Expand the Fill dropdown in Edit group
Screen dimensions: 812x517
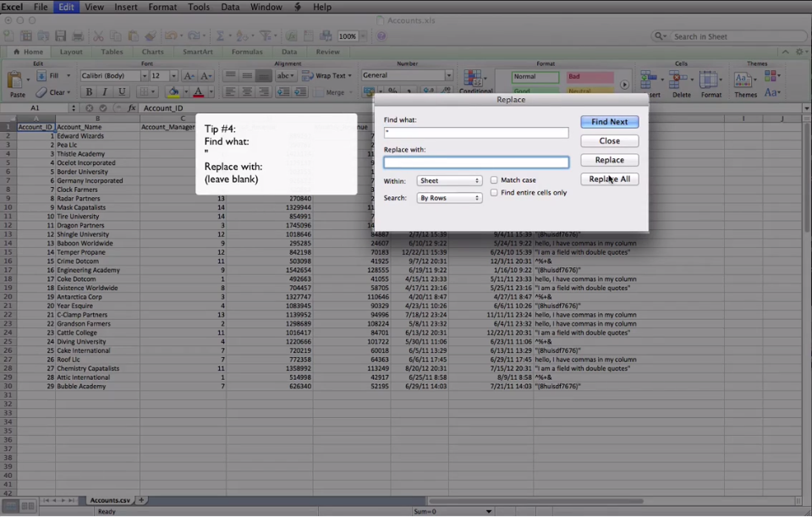[68, 75]
